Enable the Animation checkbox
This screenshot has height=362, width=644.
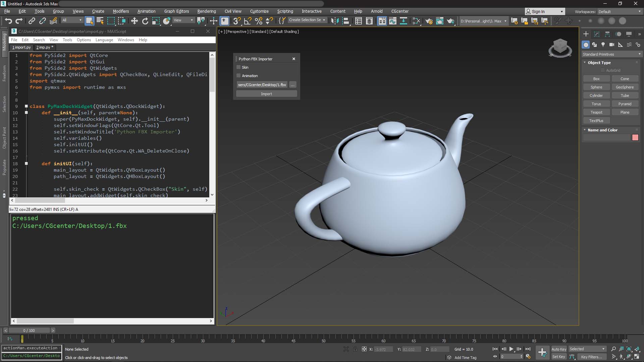(x=239, y=76)
